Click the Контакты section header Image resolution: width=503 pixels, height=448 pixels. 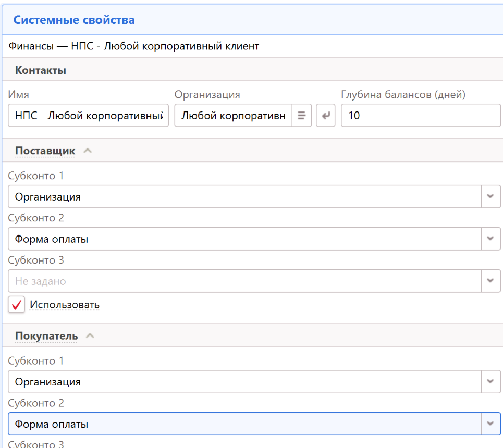(x=40, y=70)
